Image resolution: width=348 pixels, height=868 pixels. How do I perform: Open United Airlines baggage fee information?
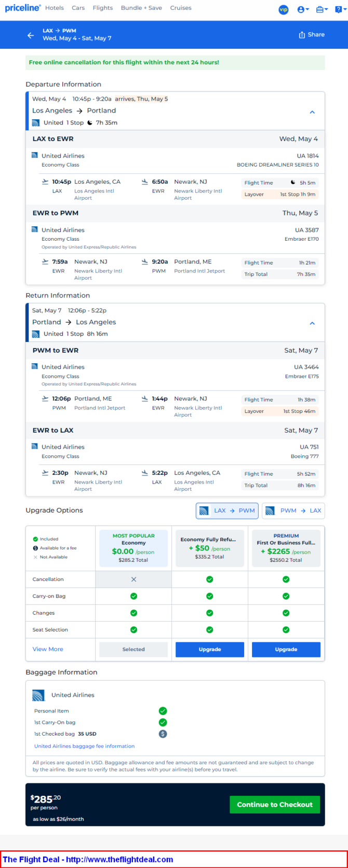coord(84,746)
